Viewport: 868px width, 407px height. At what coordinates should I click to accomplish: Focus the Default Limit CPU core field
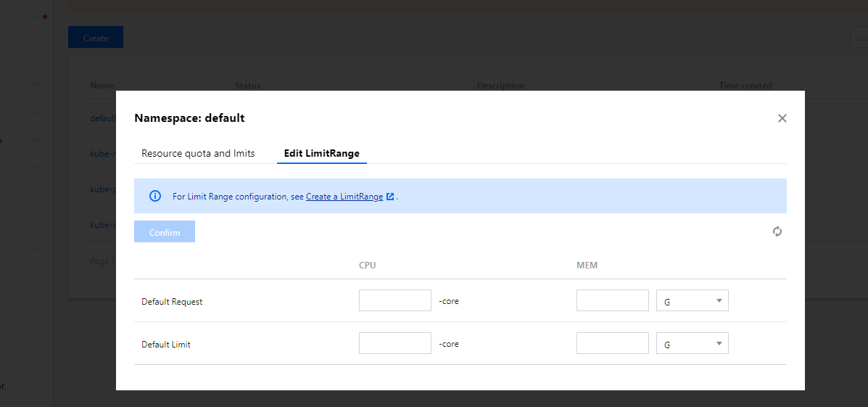point(394,344)
